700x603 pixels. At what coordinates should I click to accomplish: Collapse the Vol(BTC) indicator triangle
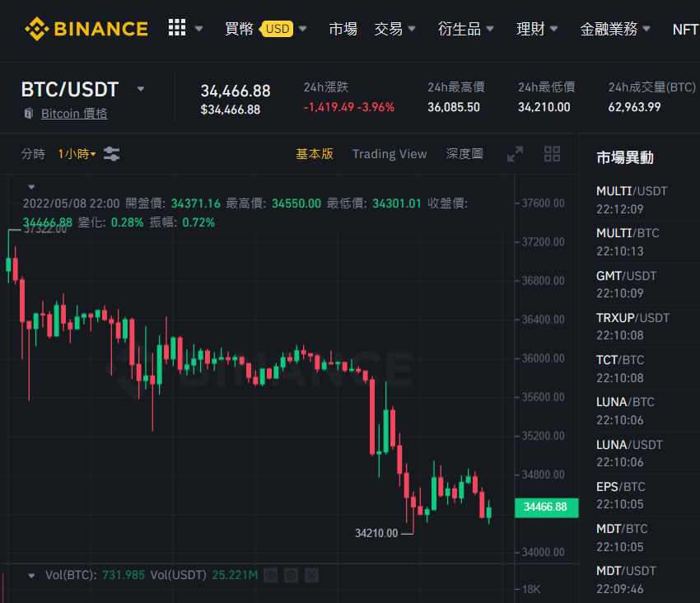[31, 575]
